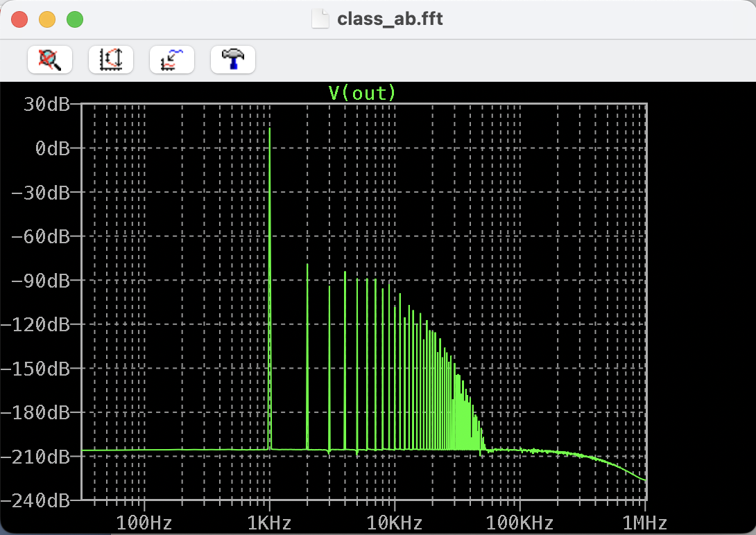Click the -60dB axis label
This screenshot has height=535, width=756.
click(41, 236)
